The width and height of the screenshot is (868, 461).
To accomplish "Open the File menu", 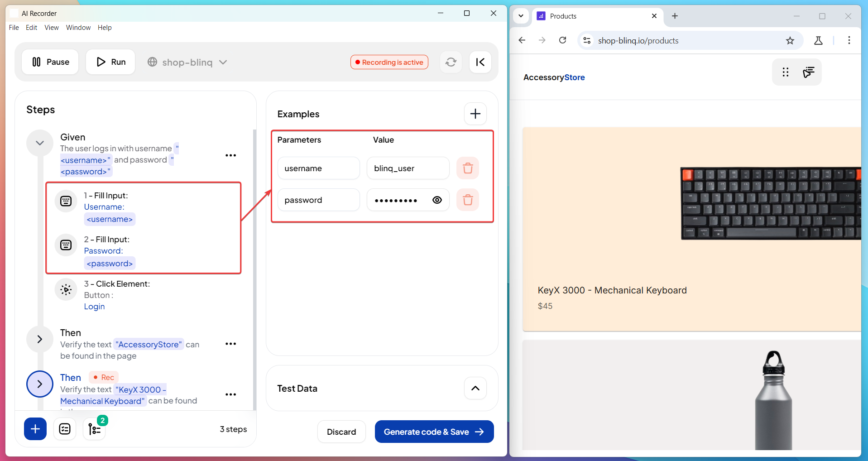I will [14, 28].
